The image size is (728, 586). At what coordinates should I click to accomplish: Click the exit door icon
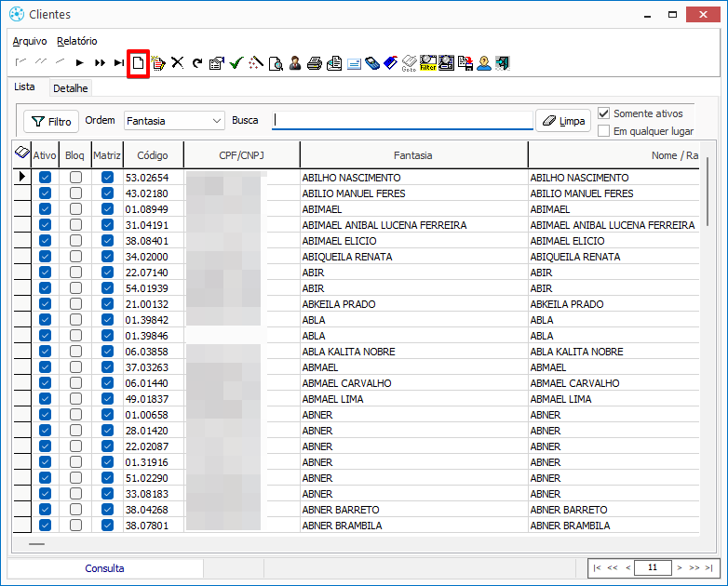tap(503, 62)
